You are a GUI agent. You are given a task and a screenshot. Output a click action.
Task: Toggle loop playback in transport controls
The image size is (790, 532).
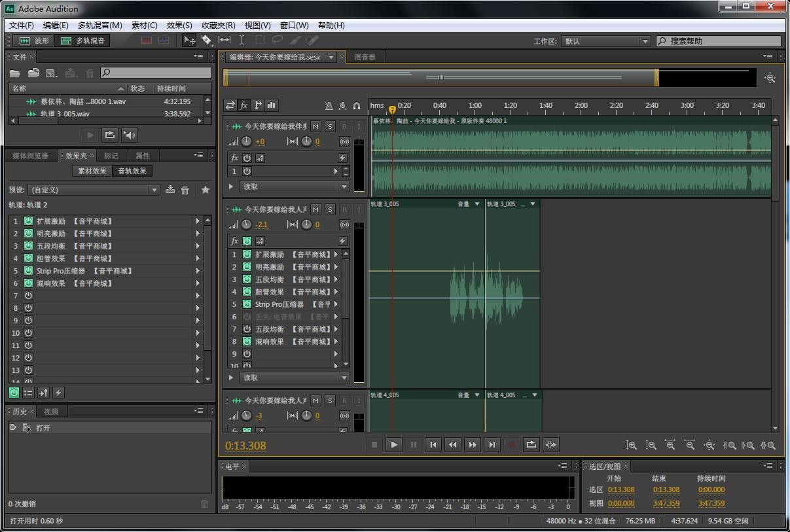(x=531, y=445)
